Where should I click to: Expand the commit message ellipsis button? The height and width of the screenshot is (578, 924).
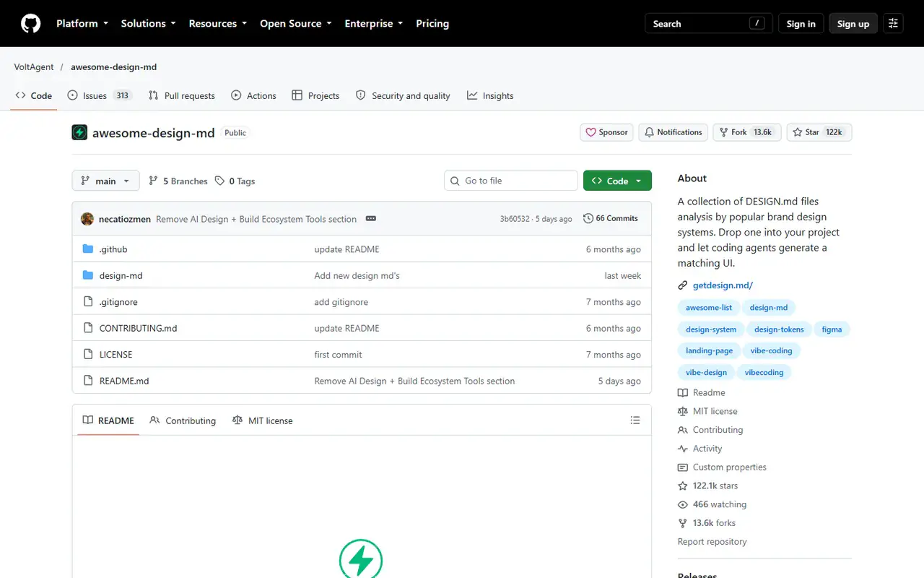click(371, 219)
